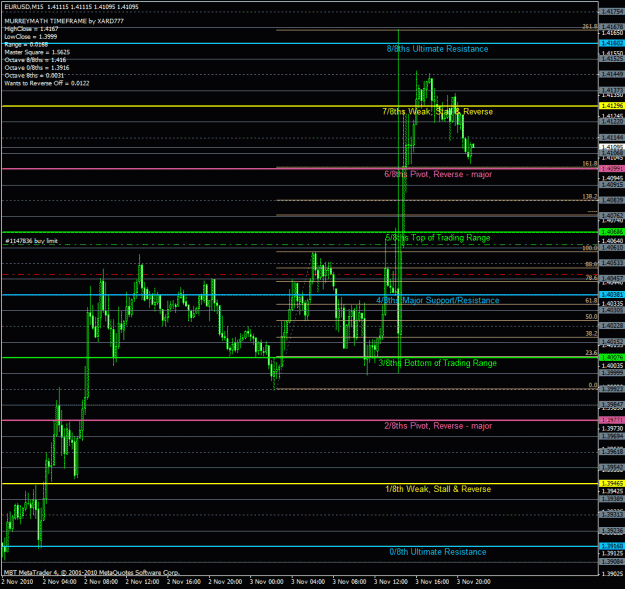Image resolution: width=625 pixels, height=589 pixels.
Task: Click the 3 Nov 16:00 time label
Action: click(432, 582)
